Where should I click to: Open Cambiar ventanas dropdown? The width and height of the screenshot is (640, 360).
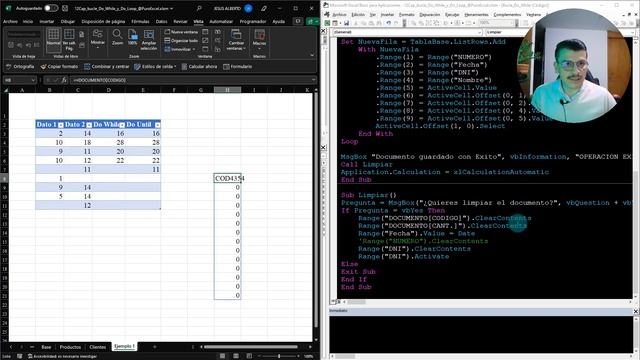tap(236, 40)
